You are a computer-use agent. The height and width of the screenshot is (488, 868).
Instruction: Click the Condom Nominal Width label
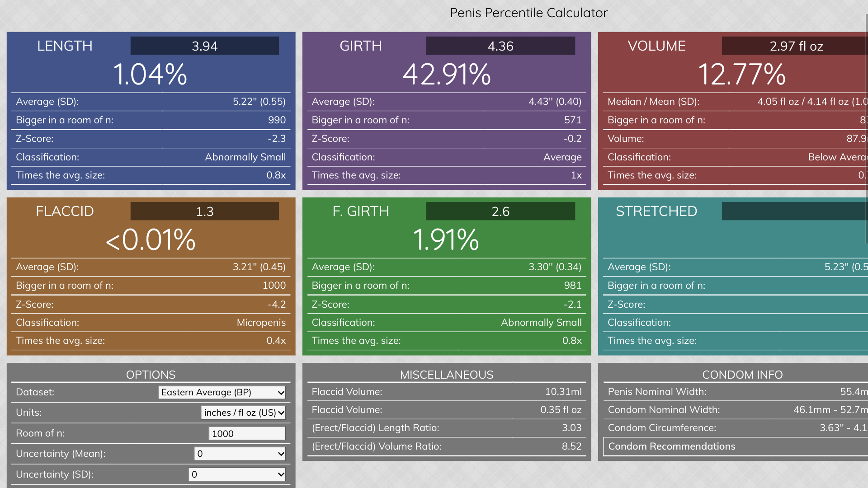pyautogui.click(x=664, y=410)
